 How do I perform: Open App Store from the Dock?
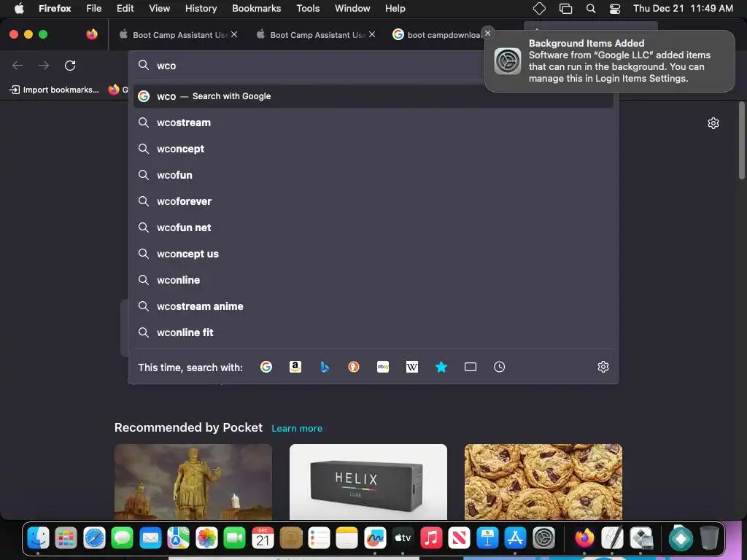(516, 538)
